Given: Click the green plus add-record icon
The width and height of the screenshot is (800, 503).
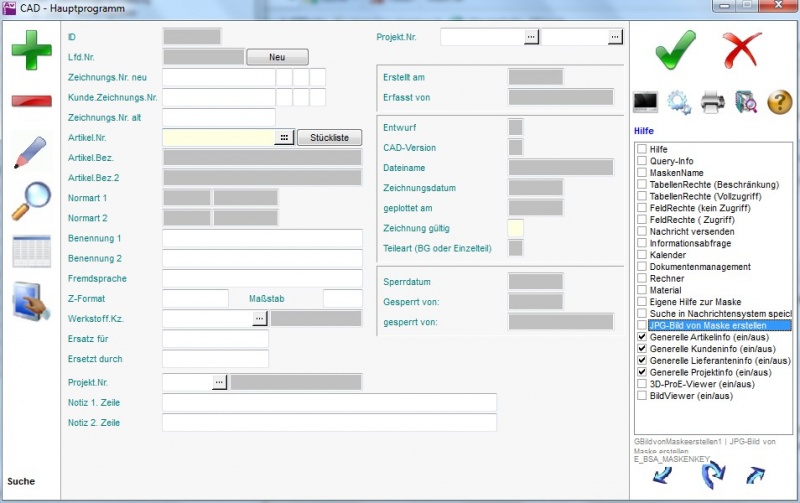Looking at the screenshot, I should pos(31,50).
